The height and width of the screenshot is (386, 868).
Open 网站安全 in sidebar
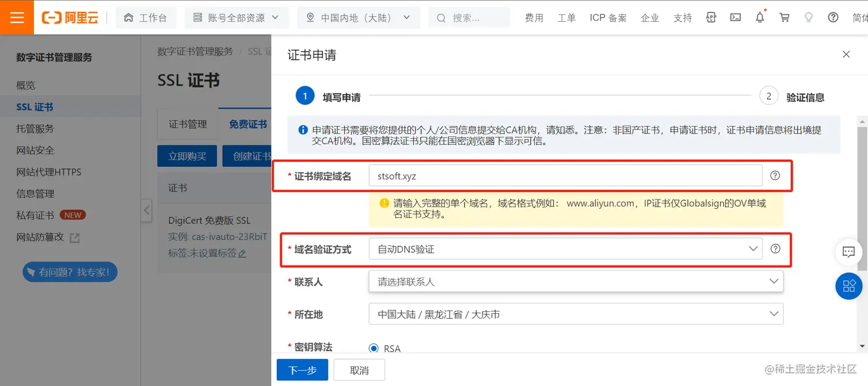point(35,150)
